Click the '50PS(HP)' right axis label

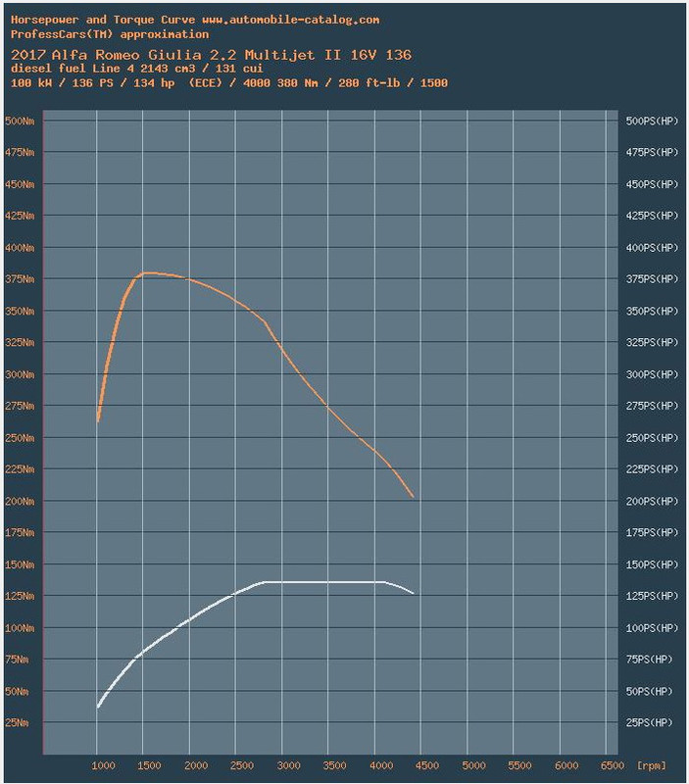(649, 692)
